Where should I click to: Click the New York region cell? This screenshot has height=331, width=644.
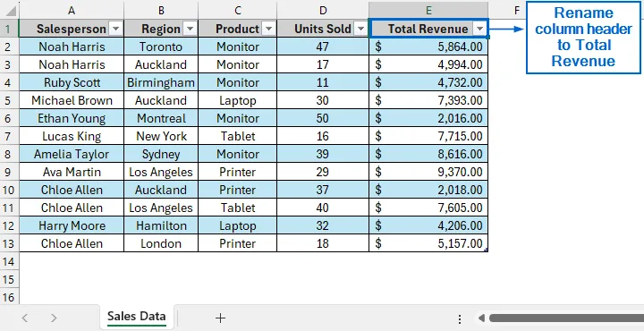[161, 136]
